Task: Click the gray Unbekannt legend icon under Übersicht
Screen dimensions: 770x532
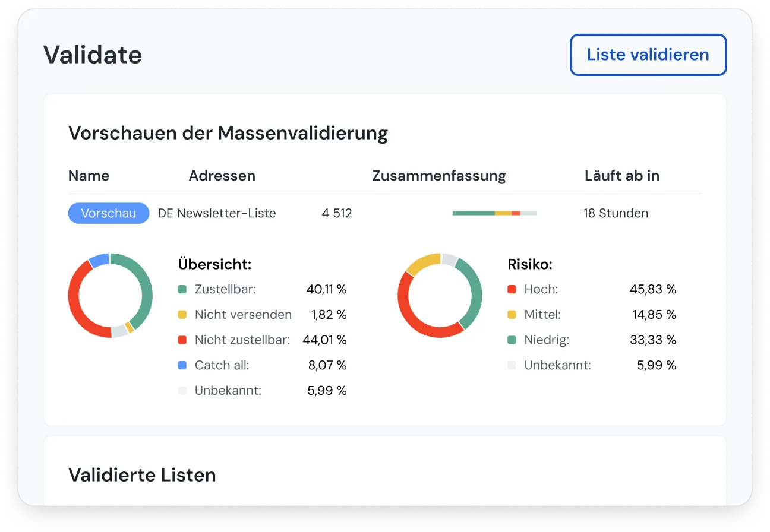Action: [x=184, y=391]
